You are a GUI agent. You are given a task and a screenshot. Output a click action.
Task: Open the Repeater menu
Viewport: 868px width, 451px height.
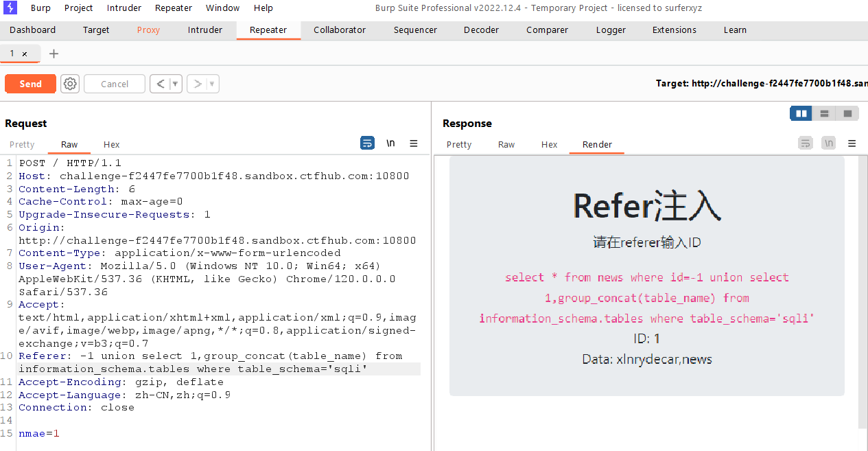[x=174, y=8]
